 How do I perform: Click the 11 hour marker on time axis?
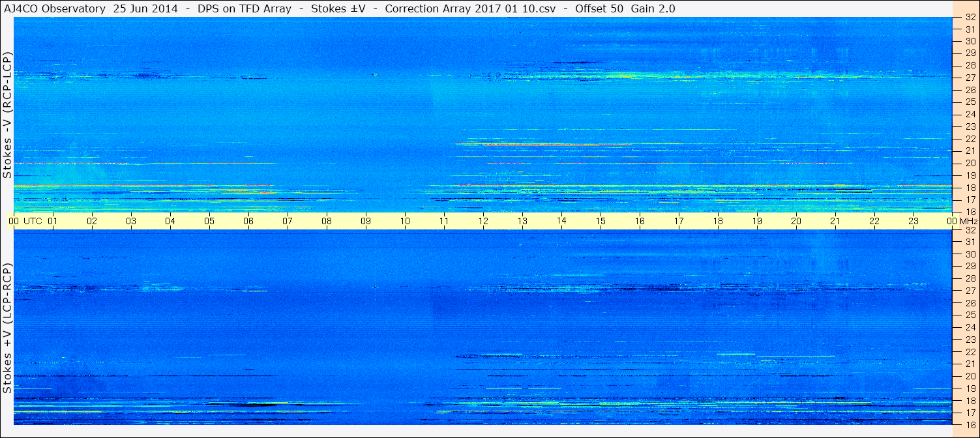pos(444,221)
